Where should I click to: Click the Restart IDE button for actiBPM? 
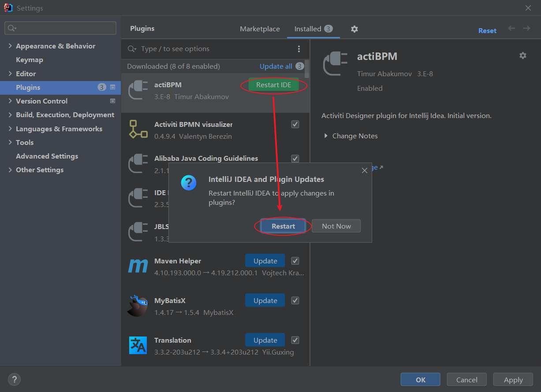[x=273, y=85]
